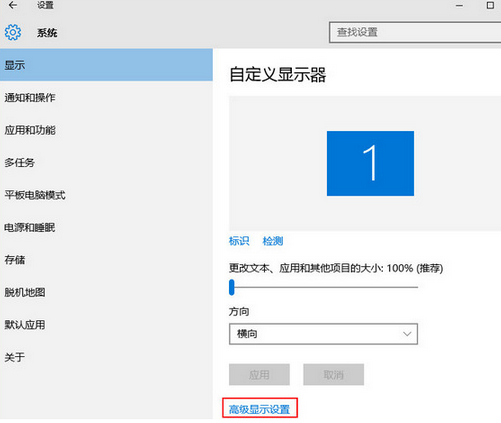The image size is (501, 423).
Task: Open 电源和睡眠 settings
Action: pos(106,227)
